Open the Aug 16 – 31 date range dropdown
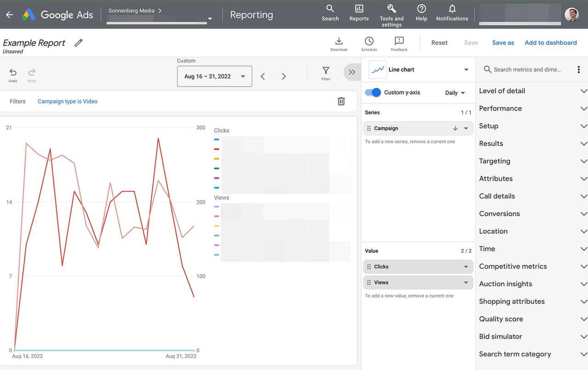The height and width of the screenshot is (370, 588). click(214, 76)
